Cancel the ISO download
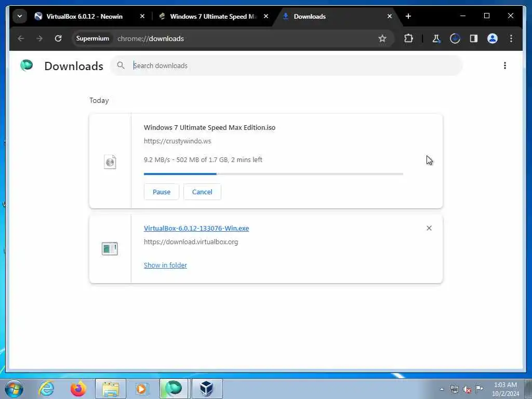The height and width of the screenshot is (399, 532). point(202,192)
